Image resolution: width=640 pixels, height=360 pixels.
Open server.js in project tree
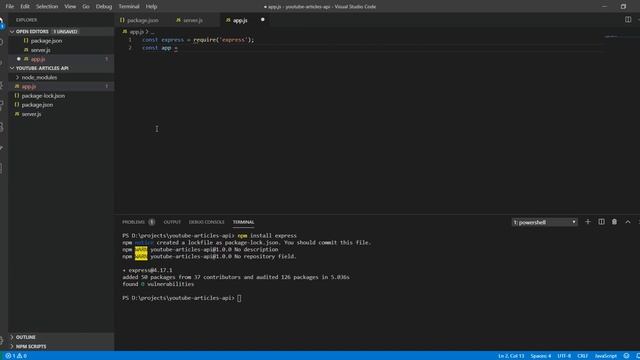coord(31,114)
